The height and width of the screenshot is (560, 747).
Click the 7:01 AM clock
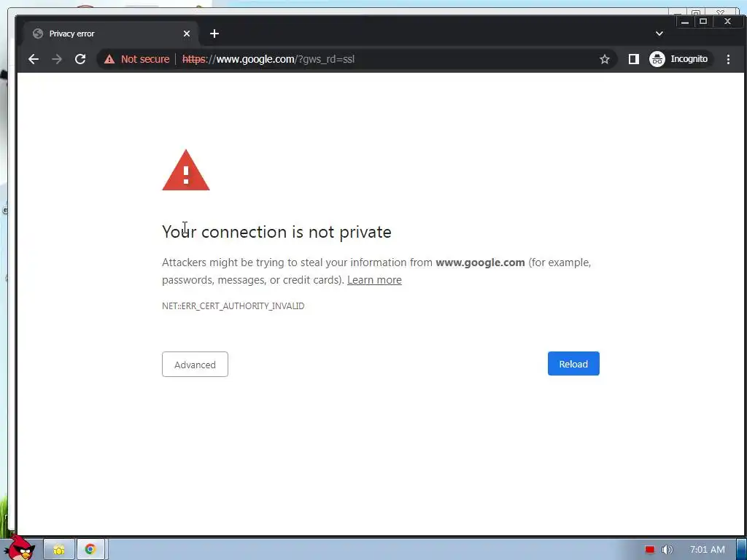click(x=708, y=550)
